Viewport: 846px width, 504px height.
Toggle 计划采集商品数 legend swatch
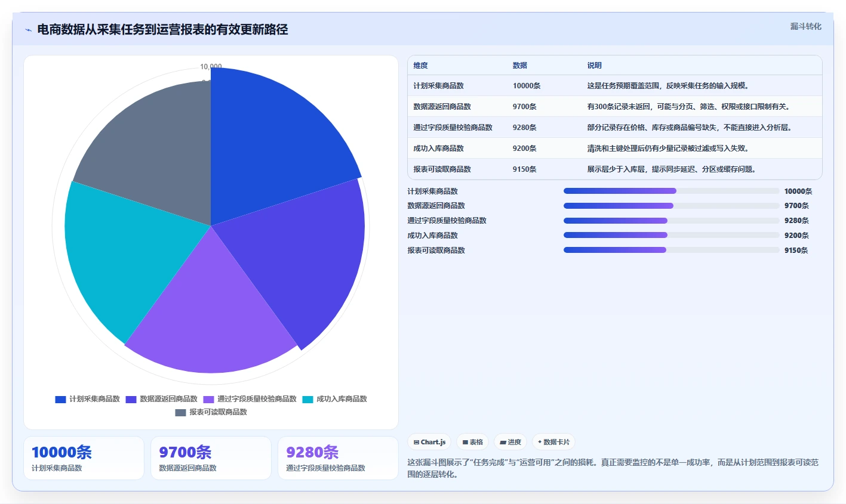tap(60, 400)
